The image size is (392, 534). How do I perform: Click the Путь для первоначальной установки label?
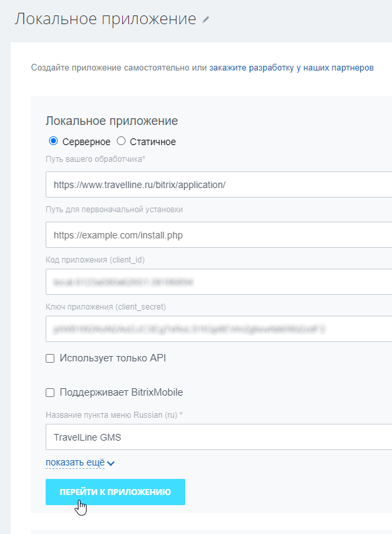click(x=114, y=210)
